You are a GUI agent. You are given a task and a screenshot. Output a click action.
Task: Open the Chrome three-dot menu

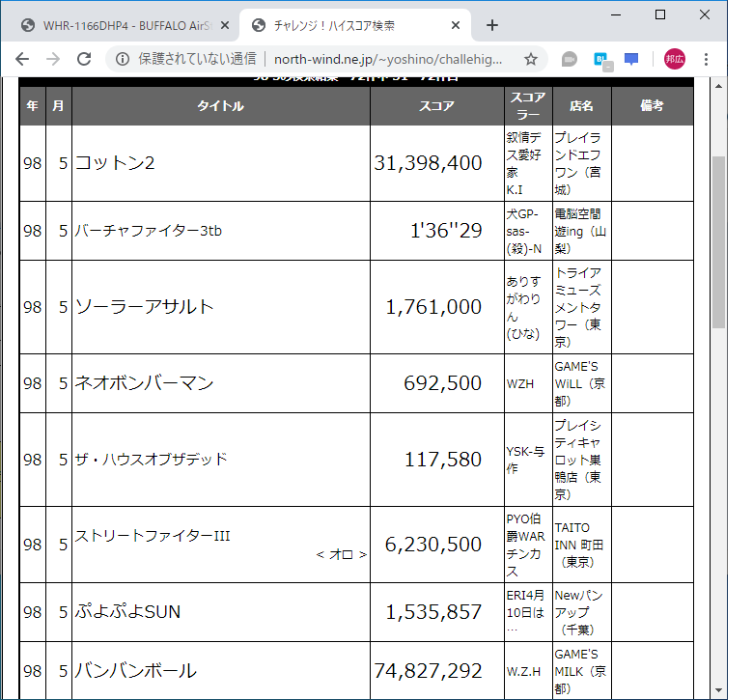tap(706, 59)
